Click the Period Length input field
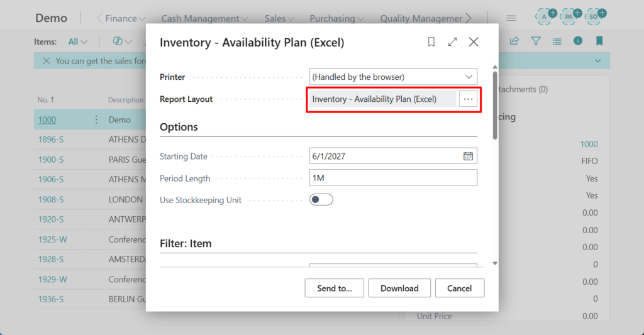644x335 pixels. (393, 178)
